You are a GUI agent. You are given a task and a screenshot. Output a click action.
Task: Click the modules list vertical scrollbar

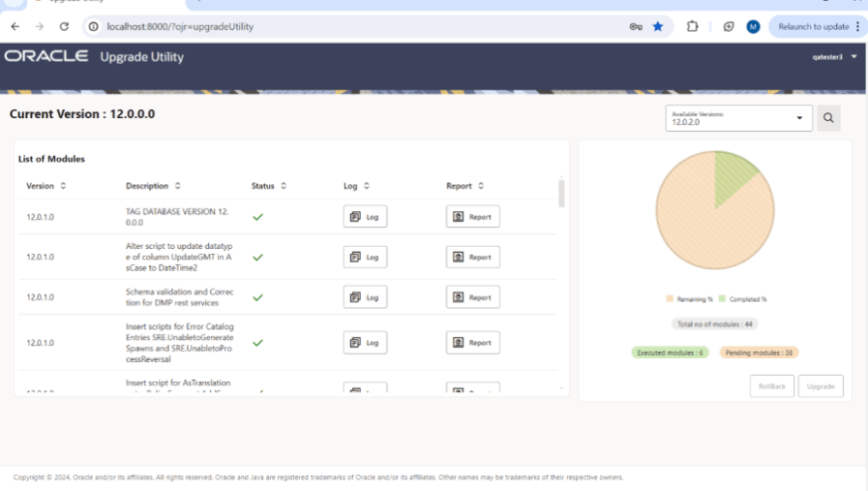click(x=561, y=193)
